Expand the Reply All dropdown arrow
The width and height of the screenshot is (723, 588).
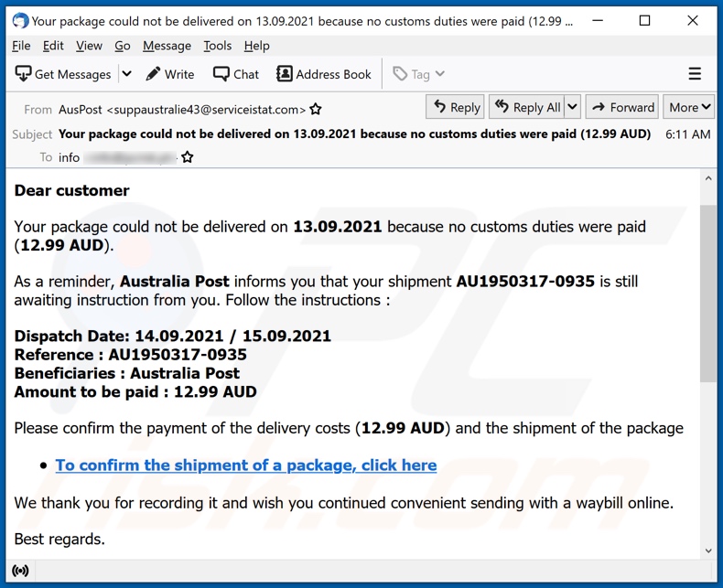tap(572, 107)
